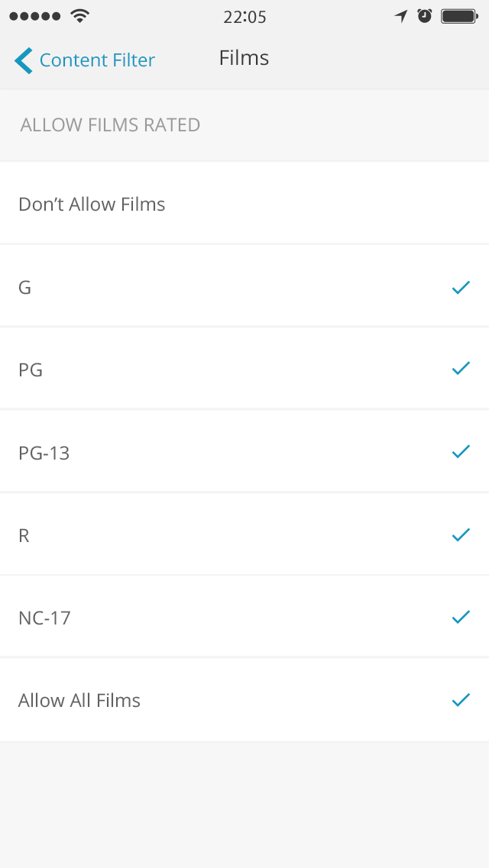Toggle the R rating checkmark
The height and width of the screenshot is (868, 489).
click(x=461, y=534)
